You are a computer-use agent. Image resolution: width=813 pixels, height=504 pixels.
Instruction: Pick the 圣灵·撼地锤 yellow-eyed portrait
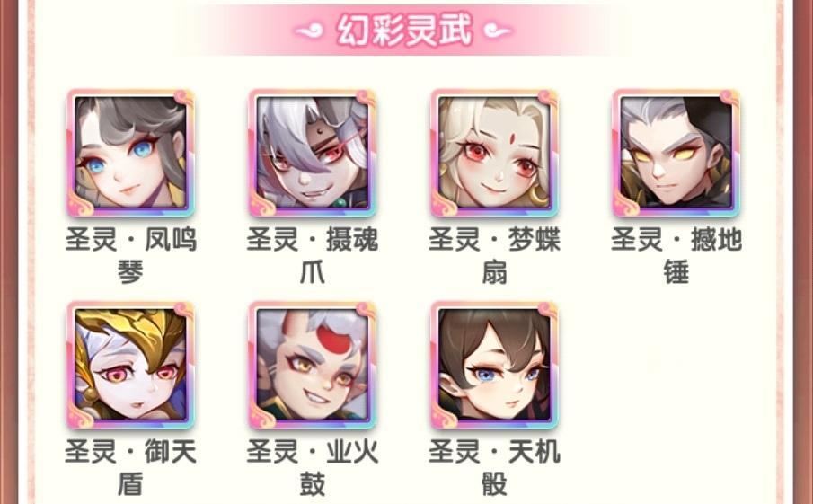point(676,153)
